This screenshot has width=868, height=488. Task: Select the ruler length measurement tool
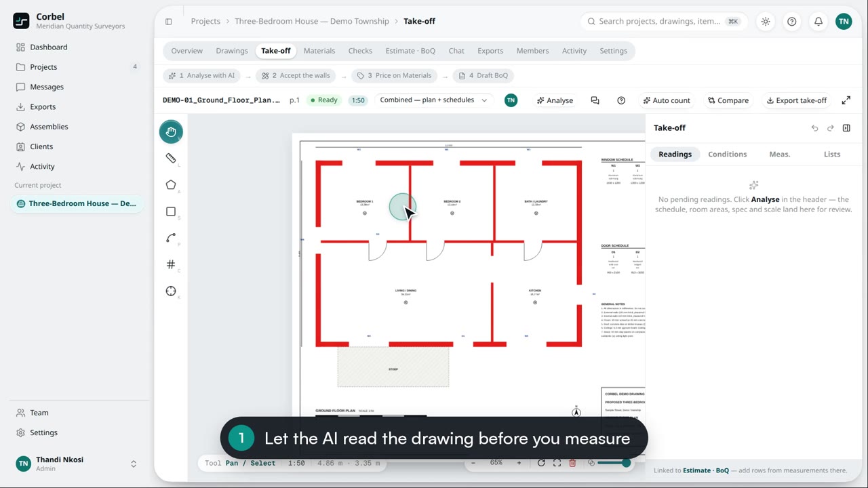[171, 158]
